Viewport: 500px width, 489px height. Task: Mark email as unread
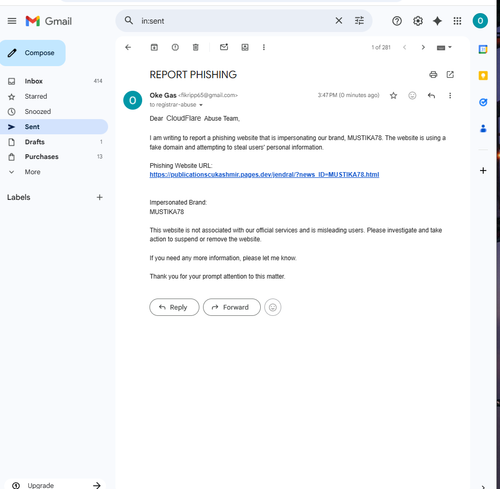point(224,47)
